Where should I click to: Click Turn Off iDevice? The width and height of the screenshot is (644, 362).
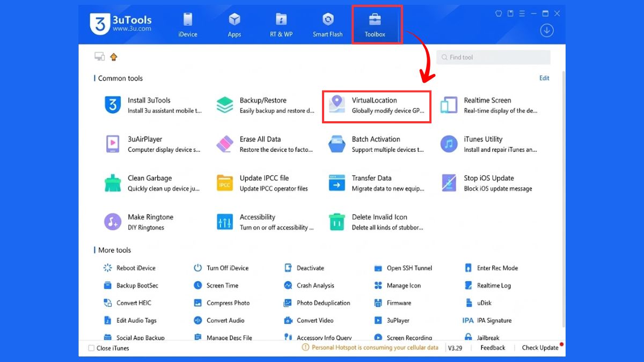click(x=221, y=268)
